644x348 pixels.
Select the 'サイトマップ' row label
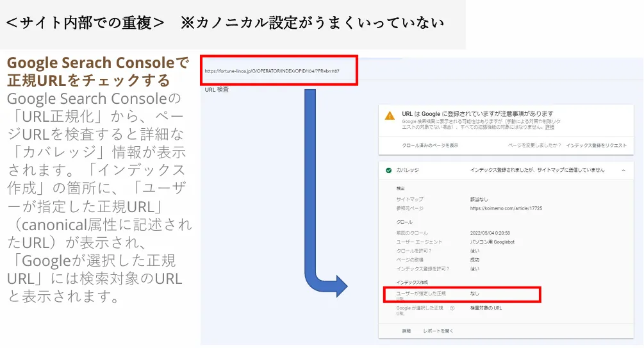[409, 199]
